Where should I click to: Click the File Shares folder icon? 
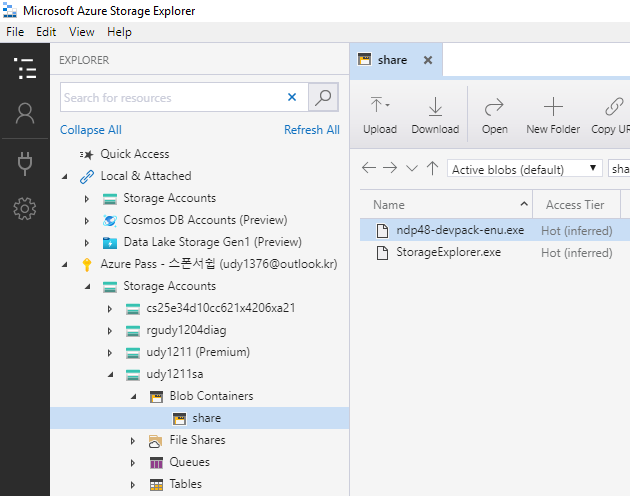[x=155, y=441]
